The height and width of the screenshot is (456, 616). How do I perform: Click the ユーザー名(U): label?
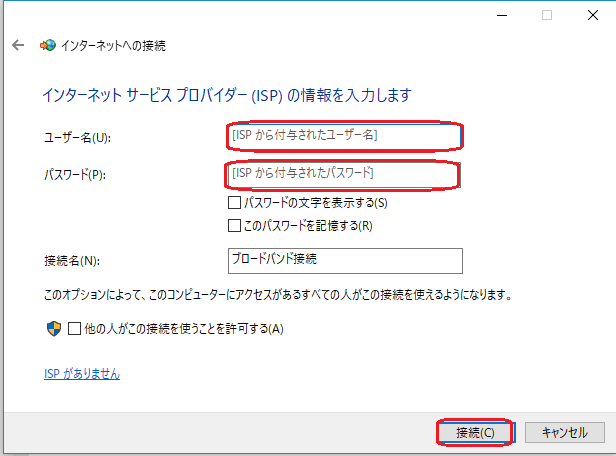77,137
